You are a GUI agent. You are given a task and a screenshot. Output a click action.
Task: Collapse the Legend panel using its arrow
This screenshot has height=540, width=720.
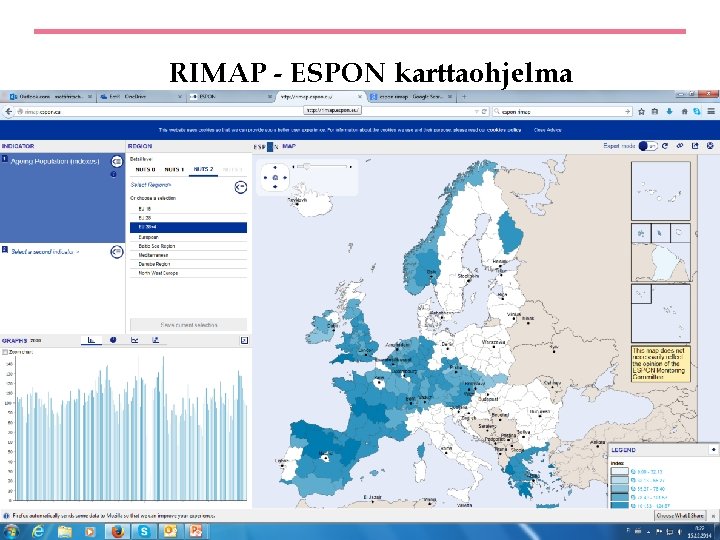(x=713, y=450)
